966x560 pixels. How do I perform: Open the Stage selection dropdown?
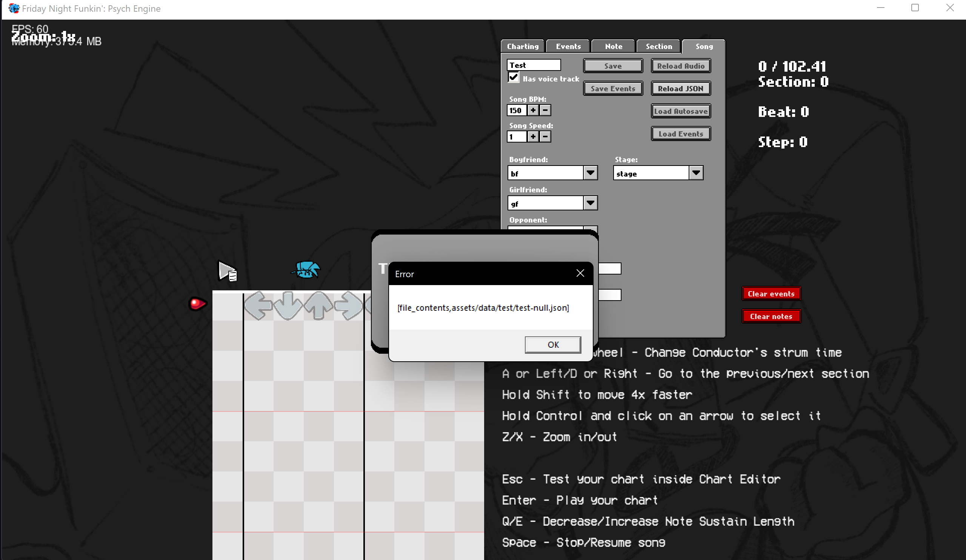(x=696, y=173)
